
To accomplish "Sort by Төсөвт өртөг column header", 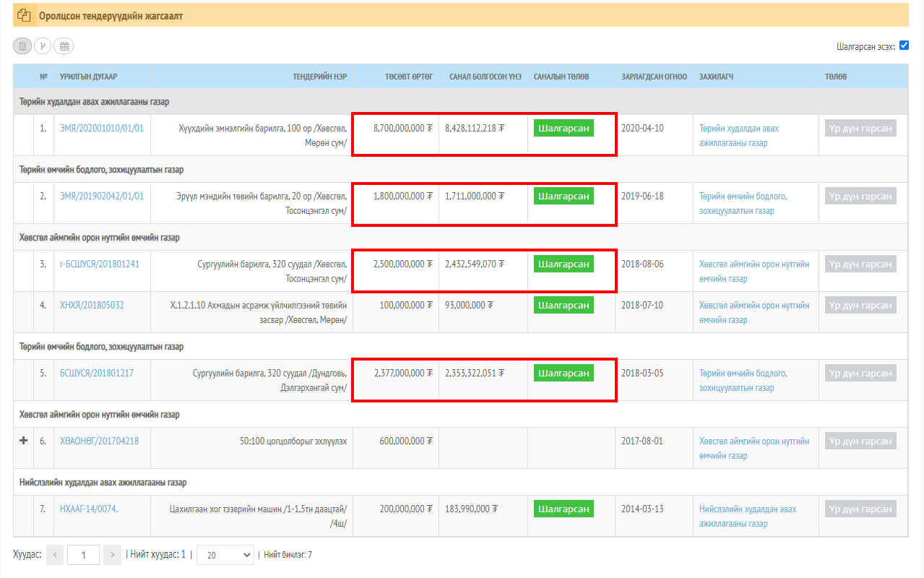I will click(x=408, y=77).
